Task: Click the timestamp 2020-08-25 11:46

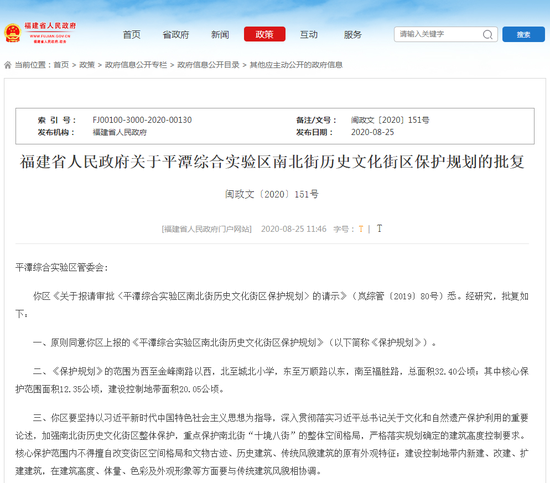Action: pos(294,229)
